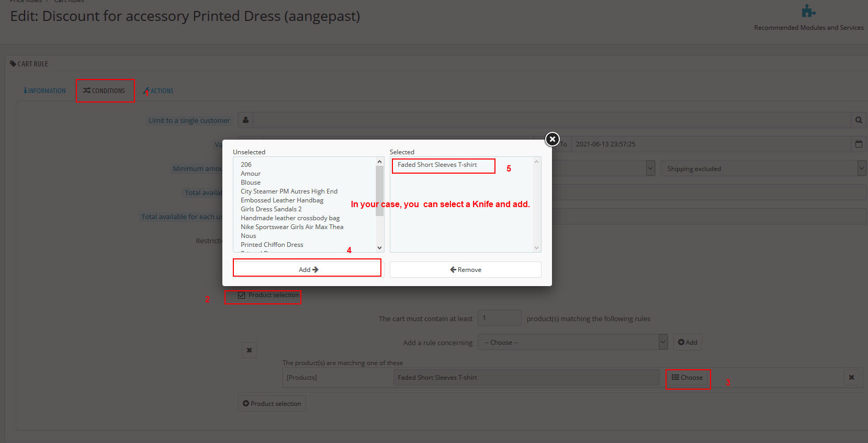Select Faded Short Sleeves T-shirt in Selected list
This screenshot has width=868, height=443.
(437, 165)
